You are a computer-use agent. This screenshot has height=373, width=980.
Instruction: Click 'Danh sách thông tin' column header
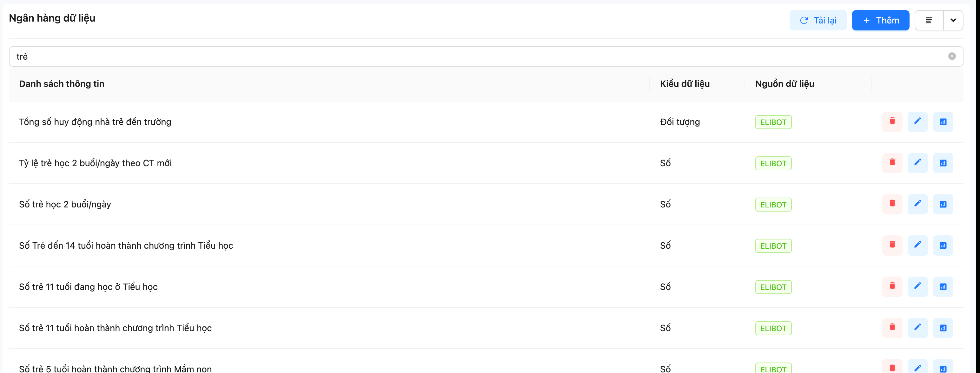coord(62,84)
